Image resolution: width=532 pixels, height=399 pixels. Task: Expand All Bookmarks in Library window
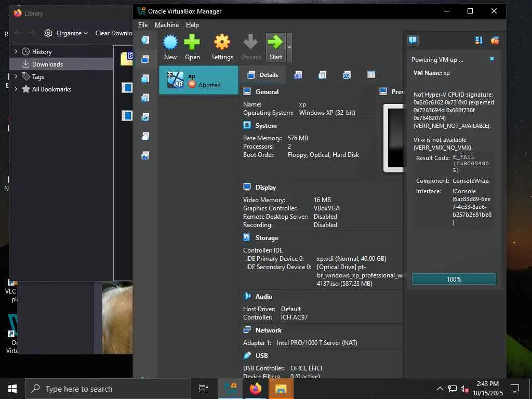16,89
